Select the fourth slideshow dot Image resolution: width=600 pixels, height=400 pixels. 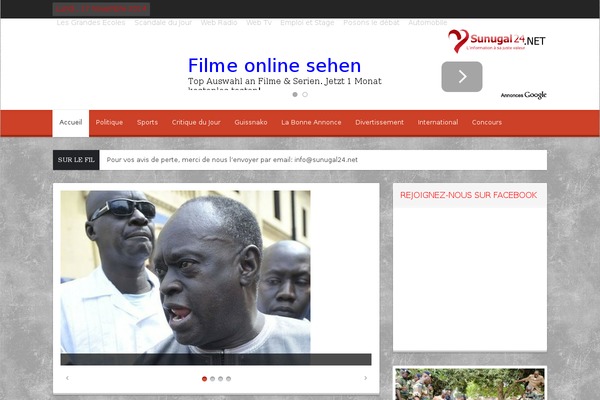(228, 379)
